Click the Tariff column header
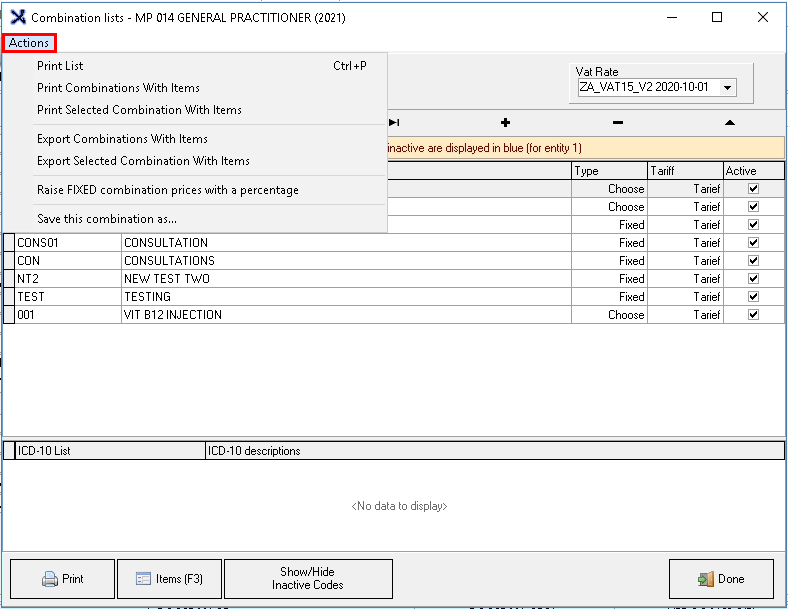 point(685,171)
